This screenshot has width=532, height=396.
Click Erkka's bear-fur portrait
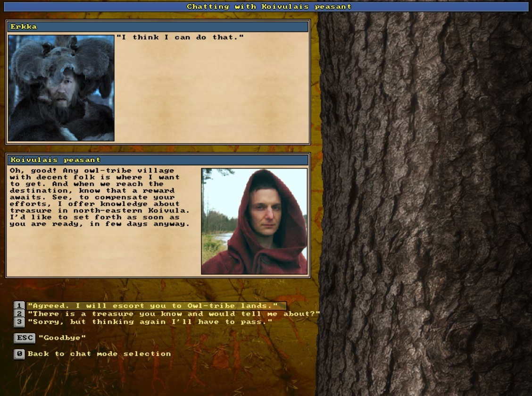[x=61, y=88]
